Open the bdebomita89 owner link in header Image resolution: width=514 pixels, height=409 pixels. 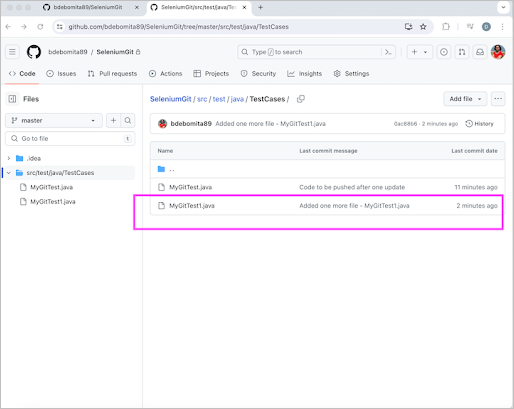coord(68,52)
